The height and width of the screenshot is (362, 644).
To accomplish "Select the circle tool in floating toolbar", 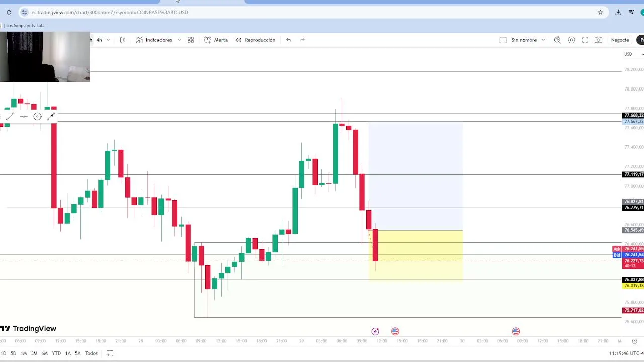I will 38,117.
